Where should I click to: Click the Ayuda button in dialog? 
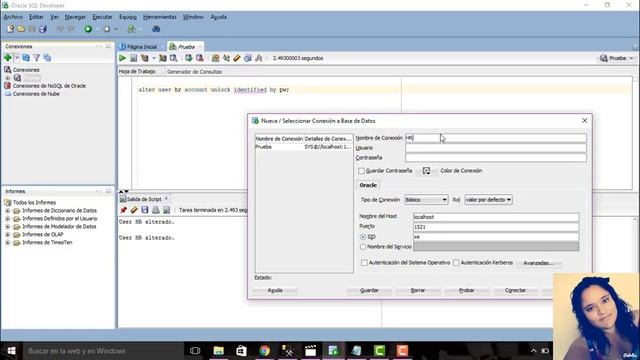click(x=275, y=290)
